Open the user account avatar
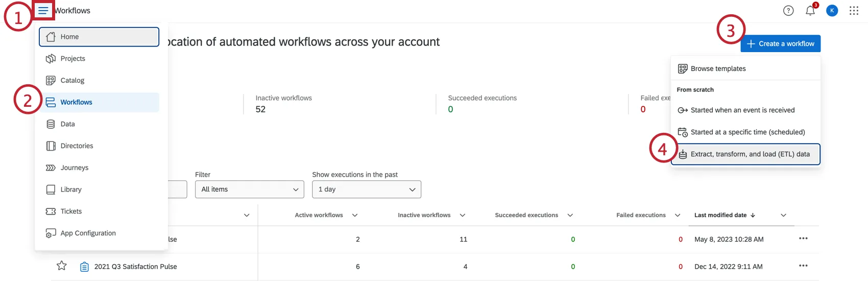 [832, 11]
